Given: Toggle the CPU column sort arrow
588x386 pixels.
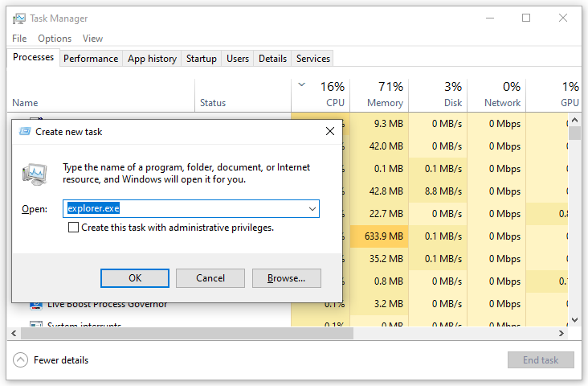Looking at the screenshot, I should [x=301, y=84].
